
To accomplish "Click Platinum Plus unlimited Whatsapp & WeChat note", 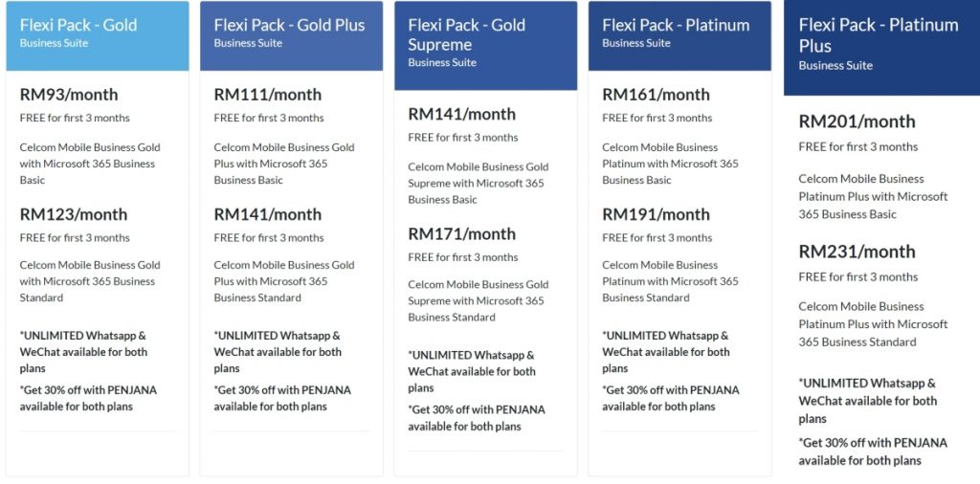I will 868,400.
